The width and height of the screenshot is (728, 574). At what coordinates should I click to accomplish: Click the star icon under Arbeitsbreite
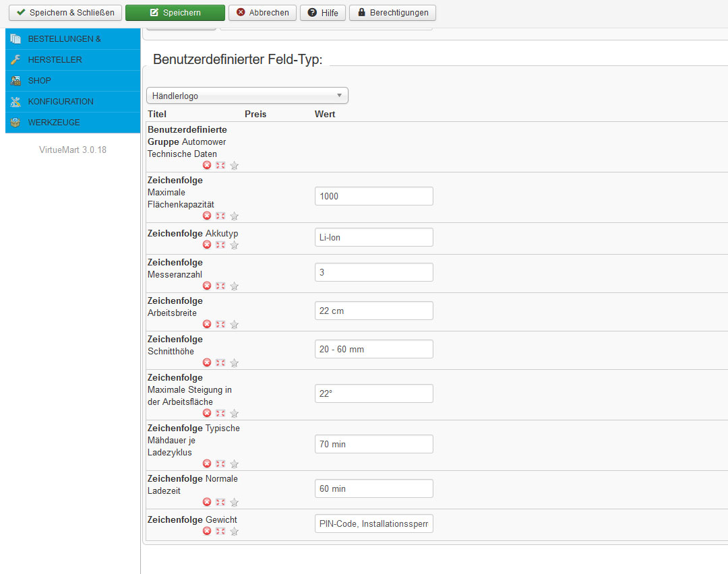(234, 325)
